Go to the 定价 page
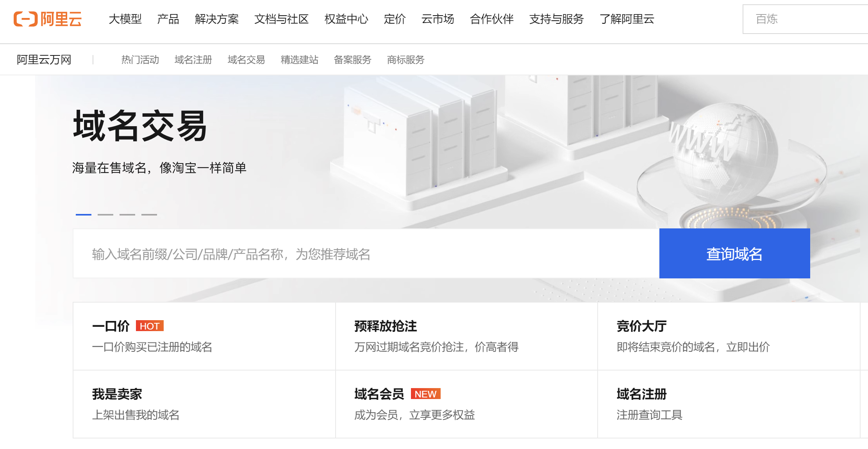The width and height of the screenshot is (868, 449). coord(395,19)
